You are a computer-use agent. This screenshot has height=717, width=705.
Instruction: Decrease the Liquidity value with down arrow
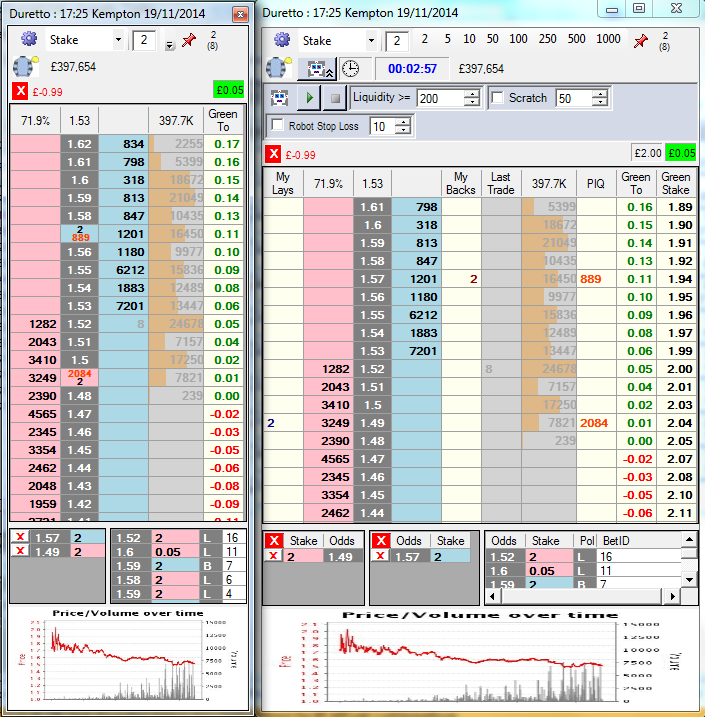tap(472, 102)
